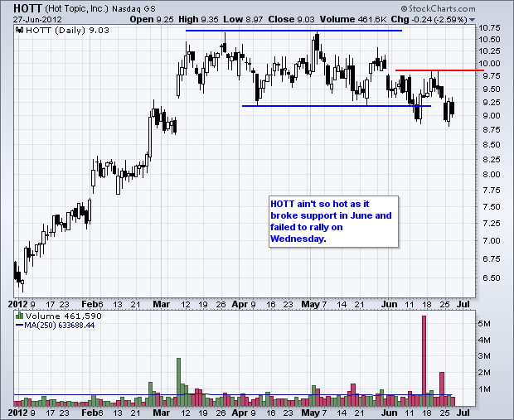
Task: Click the tall green March volume bar near 3M
Action: (178, 382)
